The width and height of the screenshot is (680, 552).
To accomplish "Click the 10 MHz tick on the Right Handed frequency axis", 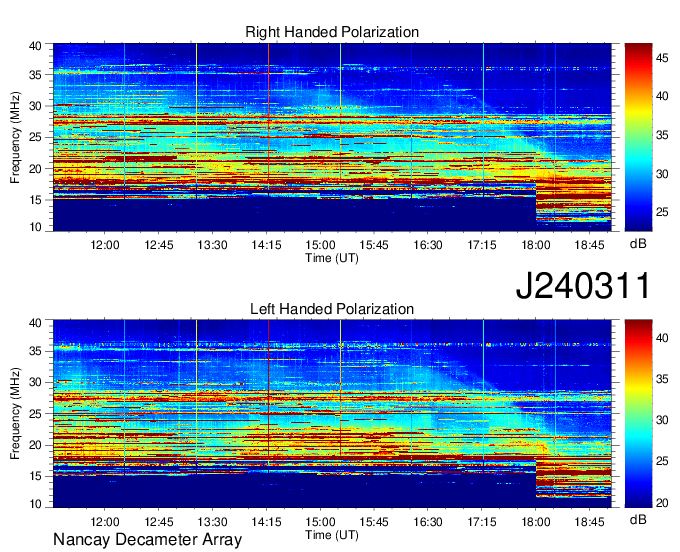I will 36,227.
